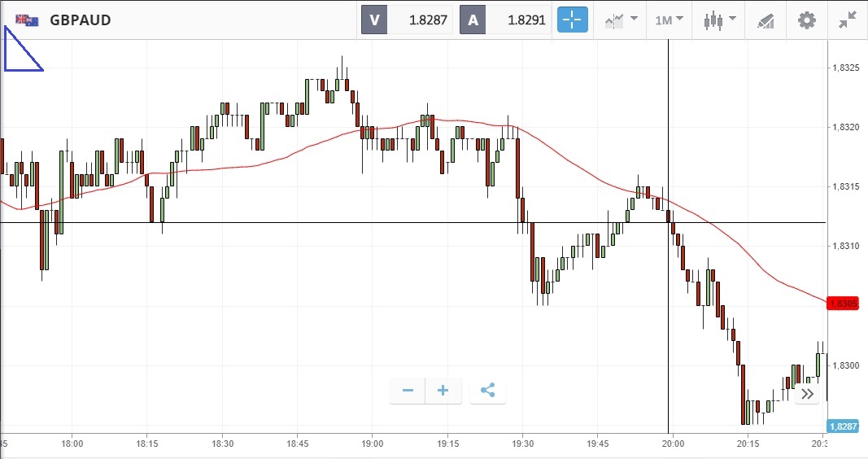Toggle the crosshair cursor mode button
Image resolution: width=868 pixels, height=459 pixels.
[572, 20]
